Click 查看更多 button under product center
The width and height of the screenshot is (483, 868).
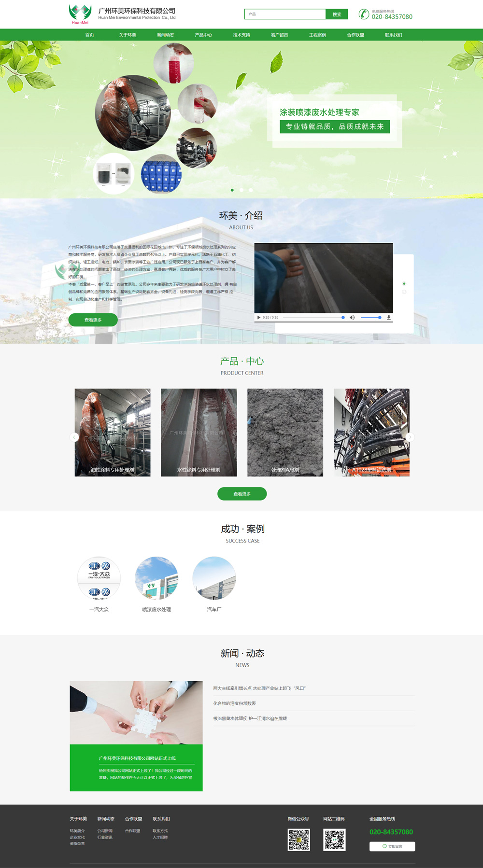click(242, 494)
